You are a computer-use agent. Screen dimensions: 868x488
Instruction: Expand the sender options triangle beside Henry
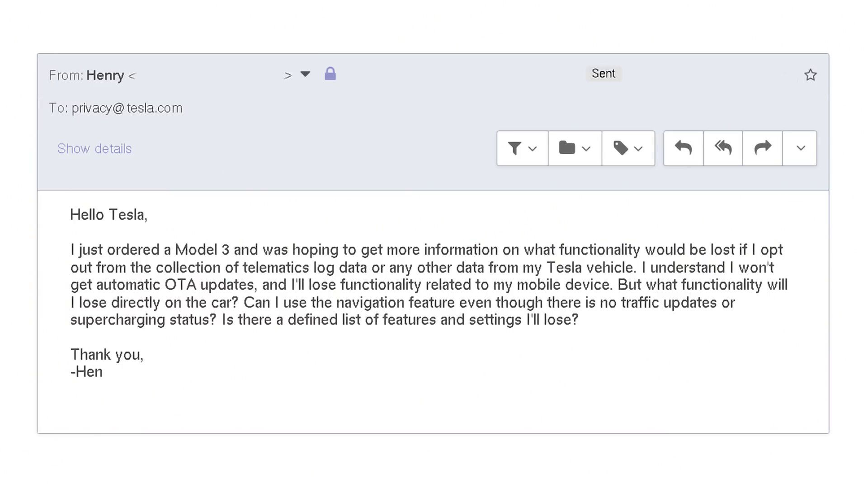tap(306, 74)
